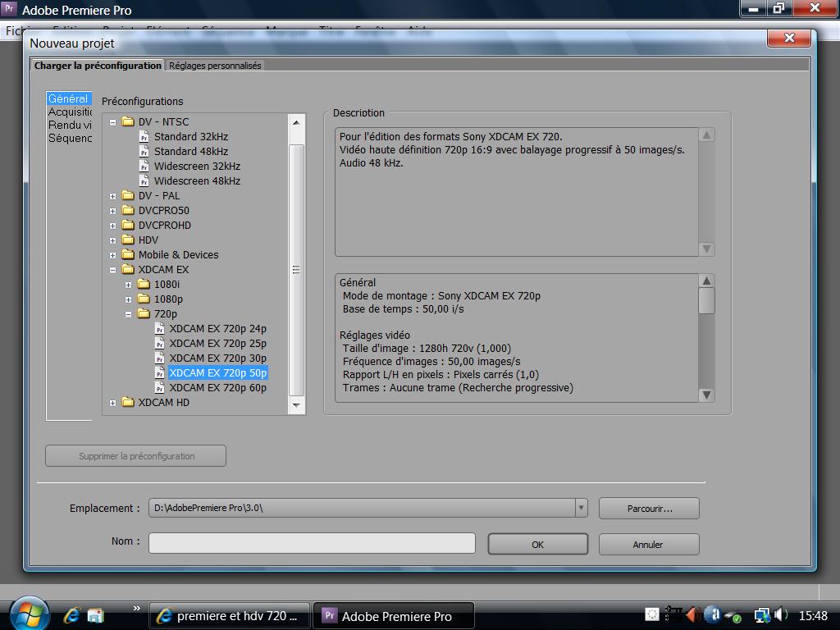Select the Acquisition entry in the settings list

point(70,112)
